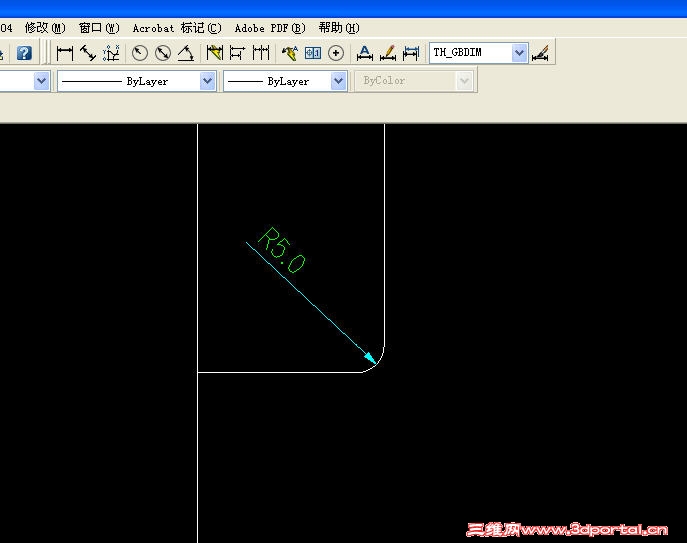Click the Tolerance icon
Screen dimensions: 687x543
pyautogui.click(x=313, y=53)
